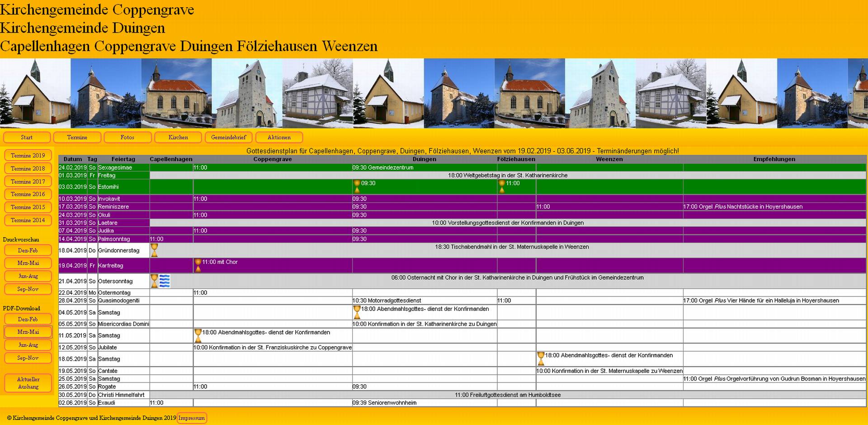Viewport: 868px width, 425px height.
Task: Click the chalice icon at Coppengrave Samstag 11.05 Abendmahlsgottesdienst
Action: [198, 335]
